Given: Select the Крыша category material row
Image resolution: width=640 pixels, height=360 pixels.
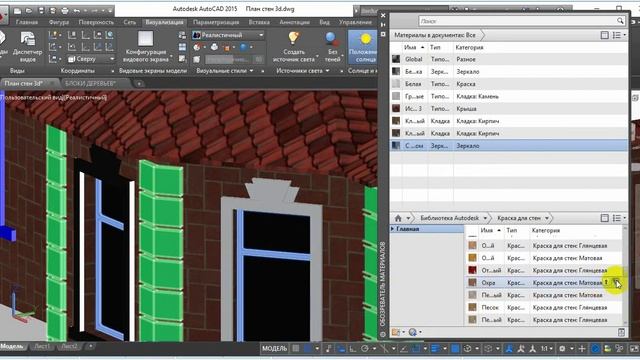Looking at the screenshot, I should 509,109.
